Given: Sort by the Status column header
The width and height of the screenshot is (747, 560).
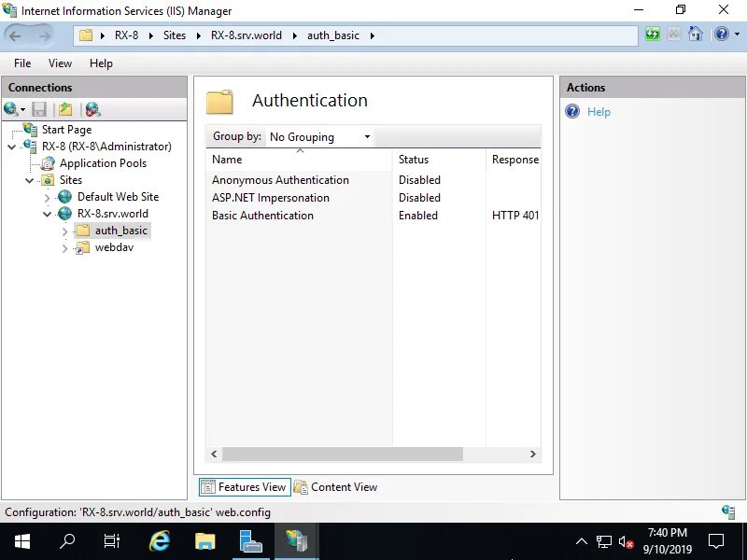Looking at the screenshot, I should click(439, 160).
